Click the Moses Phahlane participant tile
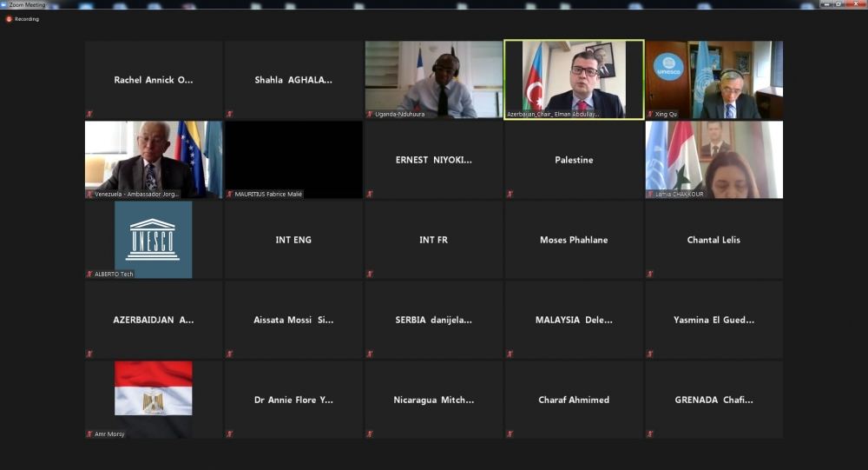This screenshot has width=868, height=470. pyautogui.click(x=574, y=240)
